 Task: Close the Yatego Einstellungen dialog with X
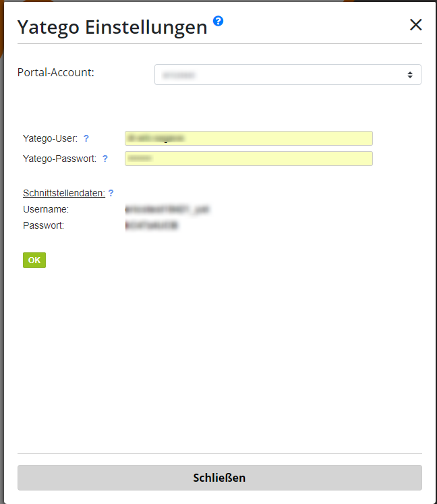[415, 25]
